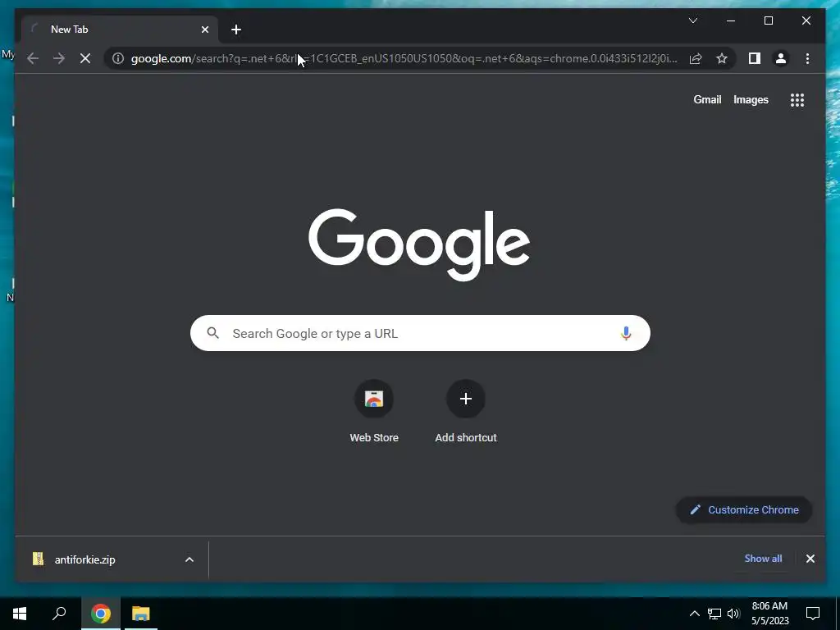Open Google apps grid
Screen dimensions: 840x630
pos(797,100)
